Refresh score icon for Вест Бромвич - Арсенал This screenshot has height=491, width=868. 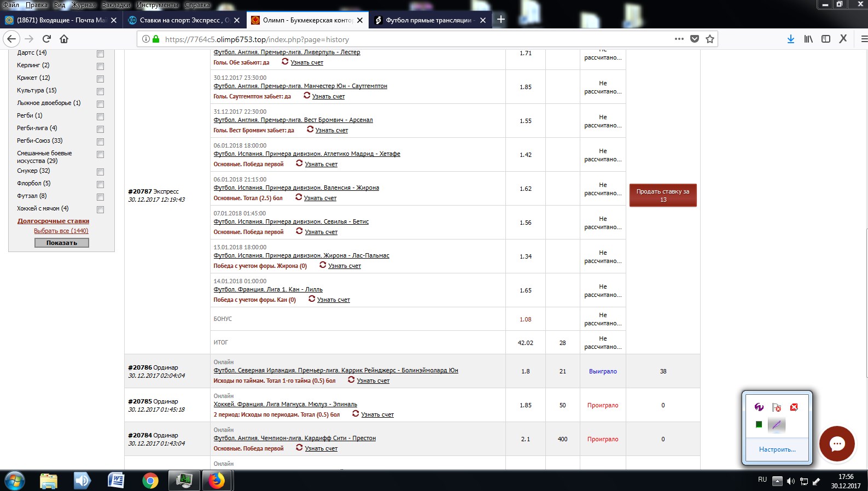click(x=310, y=129)
